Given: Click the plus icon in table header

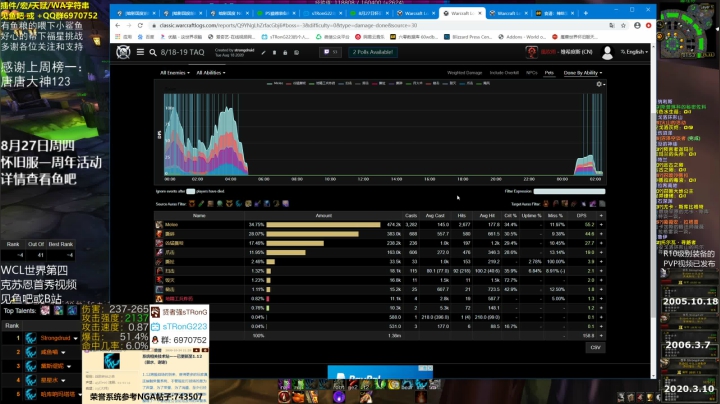Looking at the screenshot, I should 601,215.
